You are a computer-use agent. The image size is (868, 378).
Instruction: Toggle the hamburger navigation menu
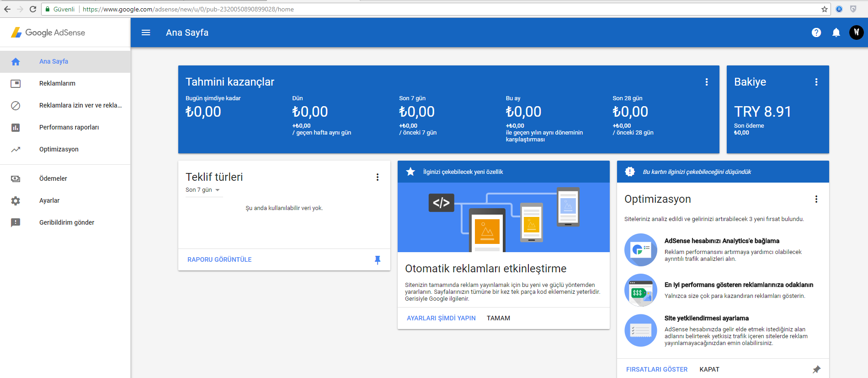(146, 32)
